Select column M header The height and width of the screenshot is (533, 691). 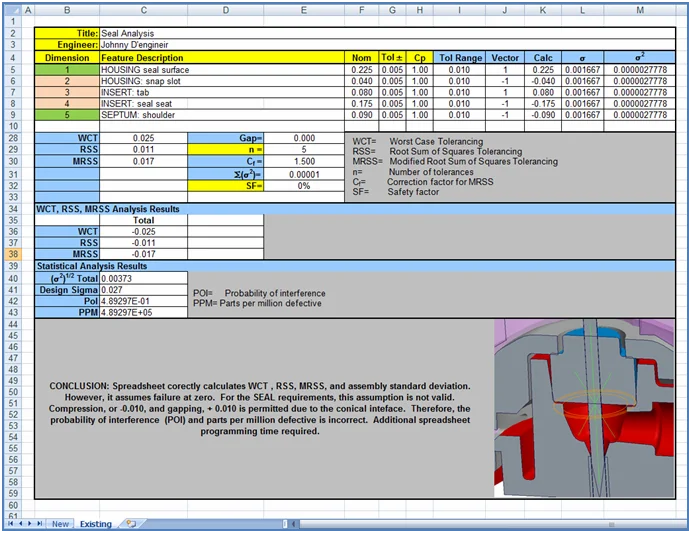pyautogui.click(x=640, y=10)
